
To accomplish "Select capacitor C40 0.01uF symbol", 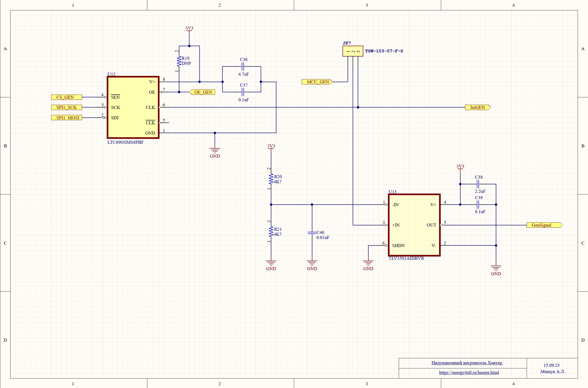I will 312,233.
